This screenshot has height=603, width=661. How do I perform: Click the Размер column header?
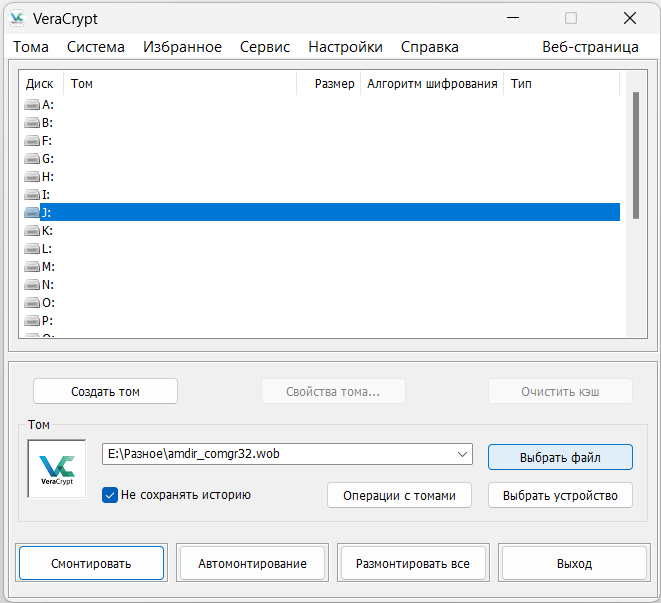328,83
